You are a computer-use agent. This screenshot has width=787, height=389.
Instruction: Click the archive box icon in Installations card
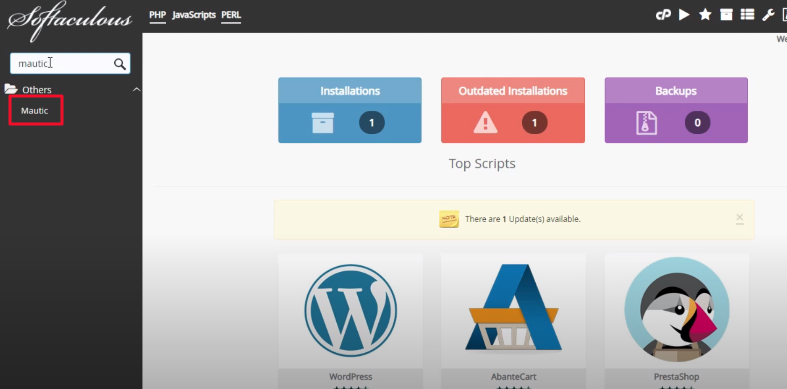click(x=322, y=122)
